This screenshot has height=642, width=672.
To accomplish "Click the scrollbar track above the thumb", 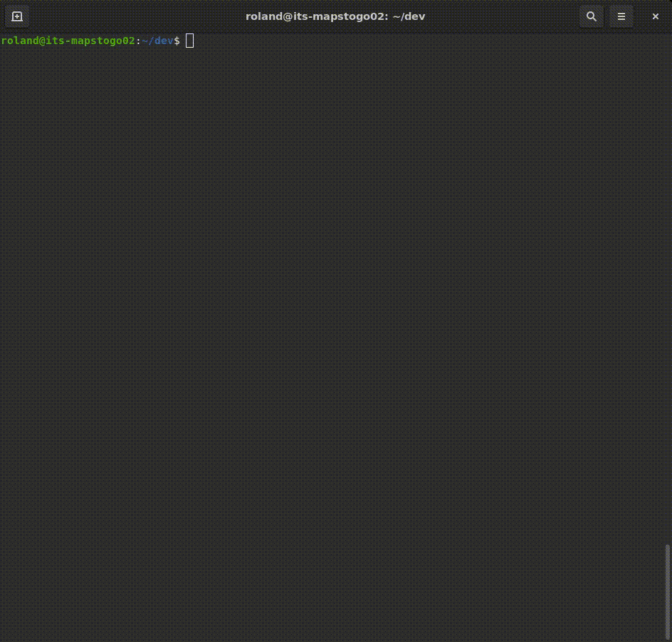I will click(667, 285).
